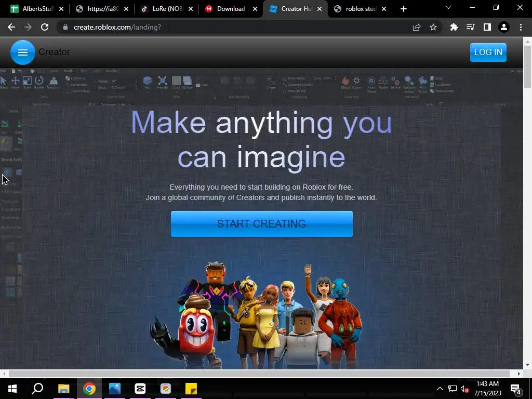Click the scroll-down arrow of vertical scrollbar
Image resolution: width=532 pixels, height=399 pixels.
point(527,365)
